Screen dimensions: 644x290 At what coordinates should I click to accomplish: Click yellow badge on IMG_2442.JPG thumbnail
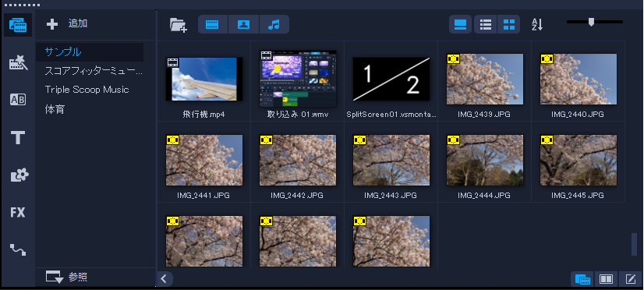266,140
